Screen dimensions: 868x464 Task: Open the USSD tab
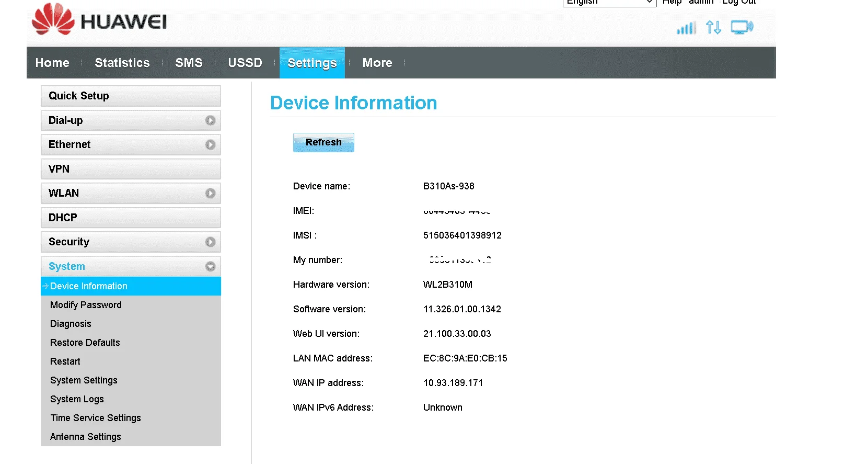[x=245, y=63]
